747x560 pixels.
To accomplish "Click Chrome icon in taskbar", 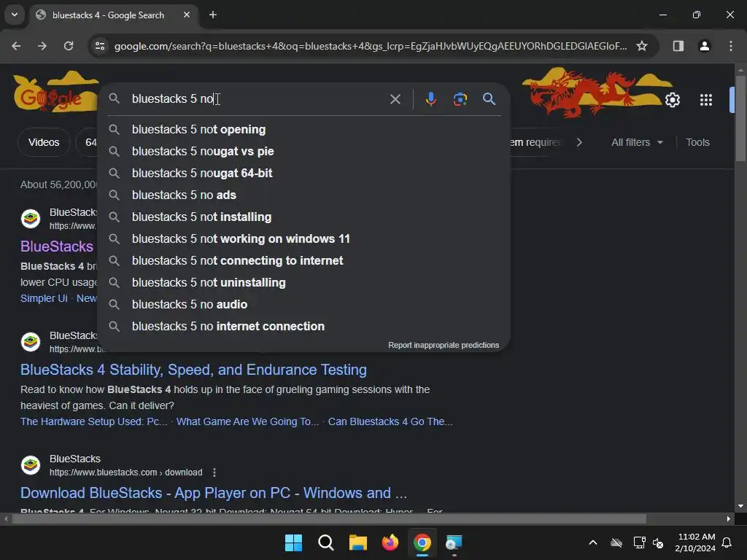I will [x=422, y=542].
